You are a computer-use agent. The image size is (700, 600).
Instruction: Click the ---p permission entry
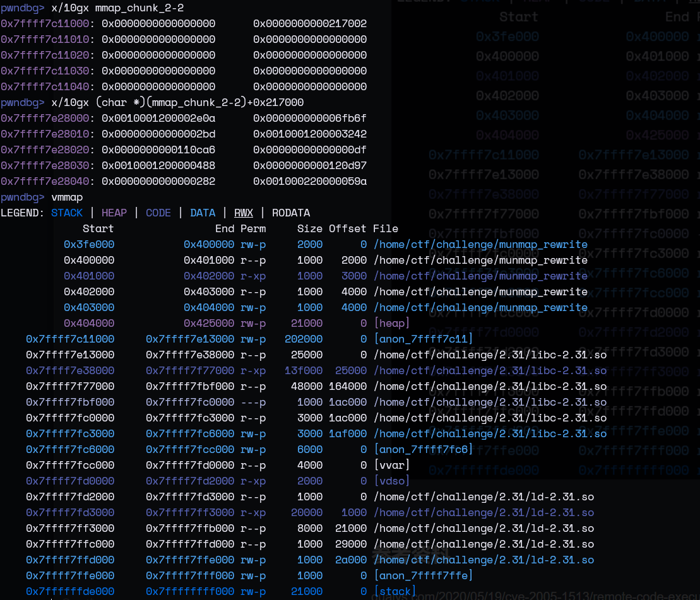(x=253, y=402)
